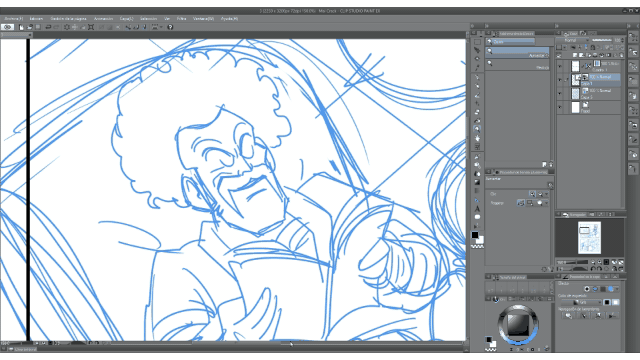Toggle visibility of Papel layer

(560, 107)
